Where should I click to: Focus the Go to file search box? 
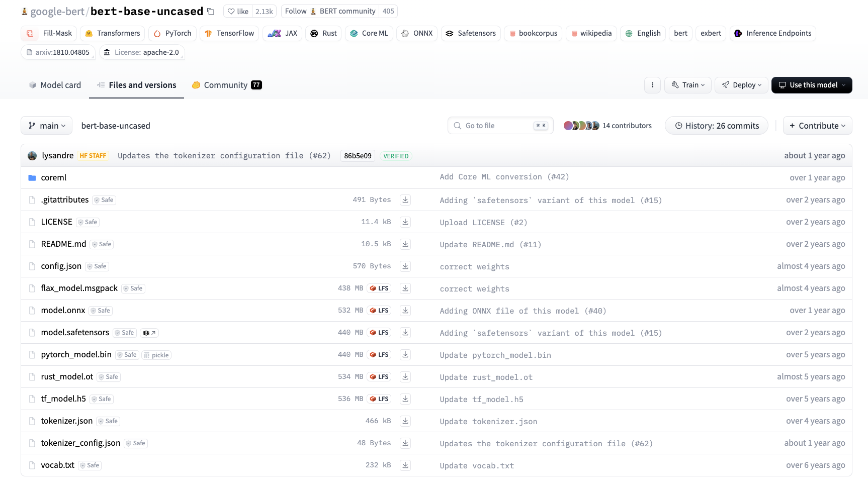(500, 126)
